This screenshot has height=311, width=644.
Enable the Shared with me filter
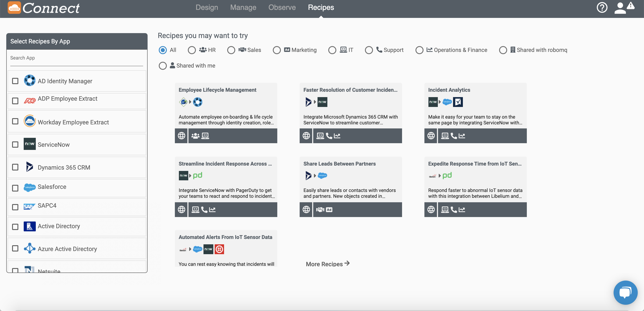(163, 65)
